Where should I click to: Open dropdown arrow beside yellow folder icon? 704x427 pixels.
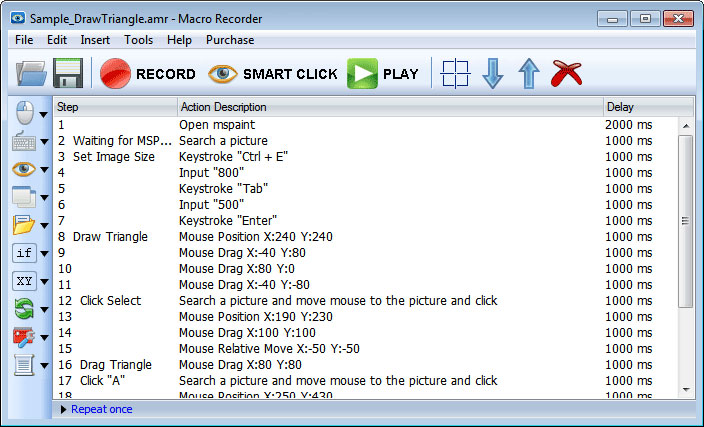click(x=44, y=226)
